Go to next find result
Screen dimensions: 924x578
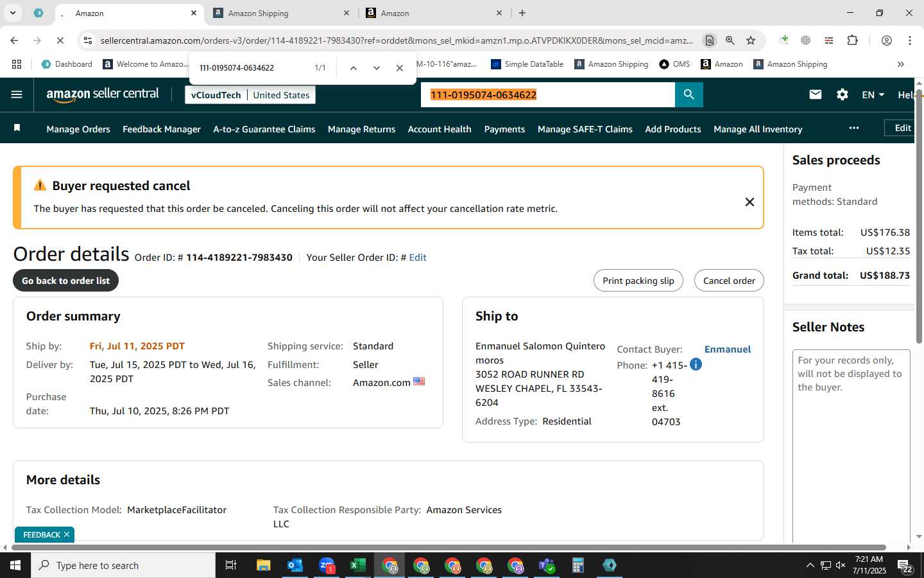coord(376,68)
